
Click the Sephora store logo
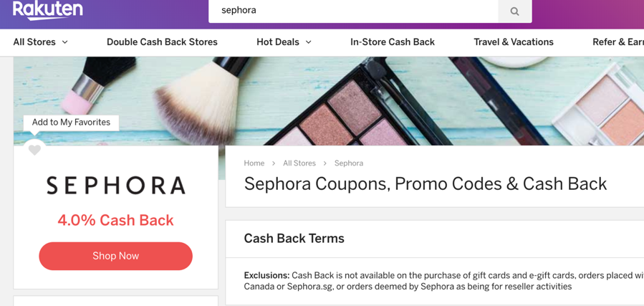click(116, 186)
